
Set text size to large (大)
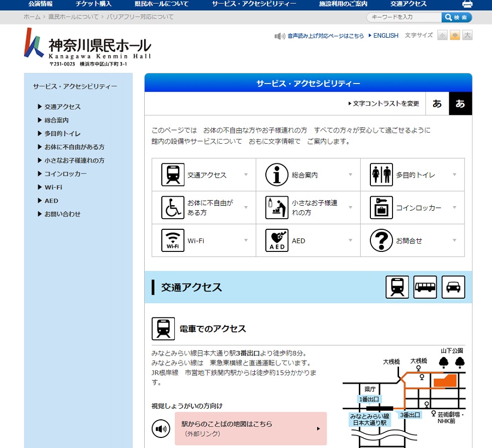pos(467,35)
